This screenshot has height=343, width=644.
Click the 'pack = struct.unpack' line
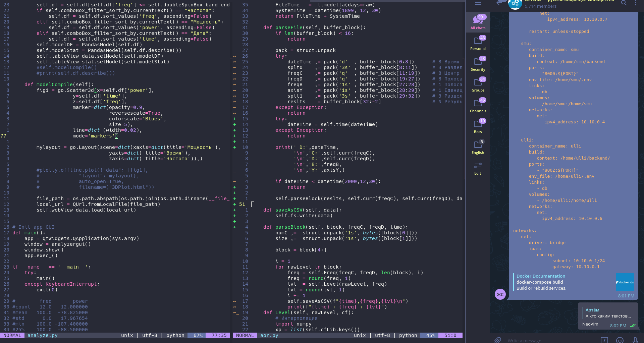coord(305,50)
